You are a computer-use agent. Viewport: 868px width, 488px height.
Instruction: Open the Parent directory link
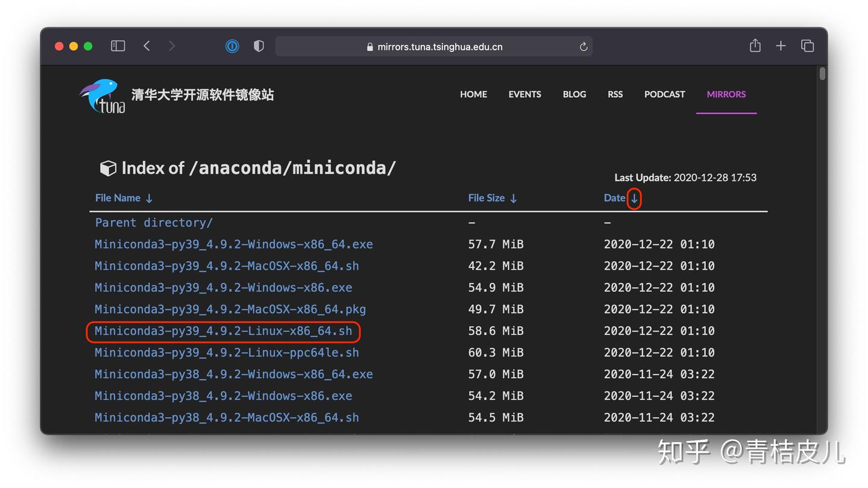click(x=153, y=223)
